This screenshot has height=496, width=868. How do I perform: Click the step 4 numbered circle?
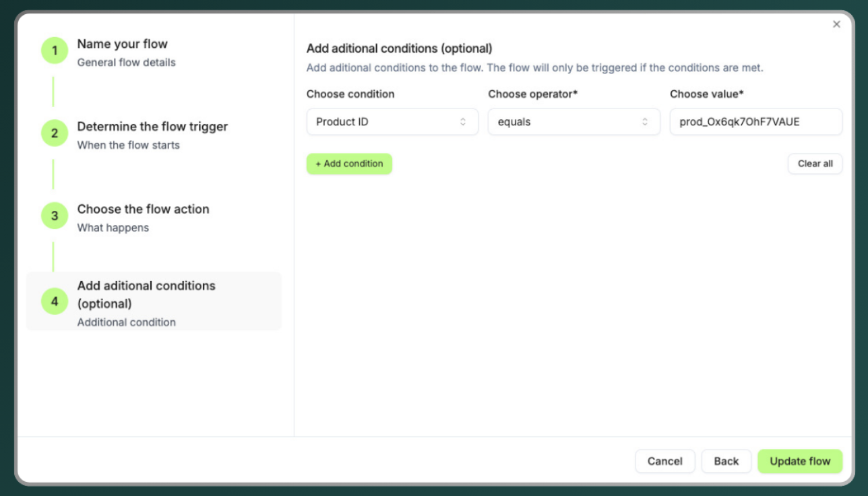pos(55,301)
